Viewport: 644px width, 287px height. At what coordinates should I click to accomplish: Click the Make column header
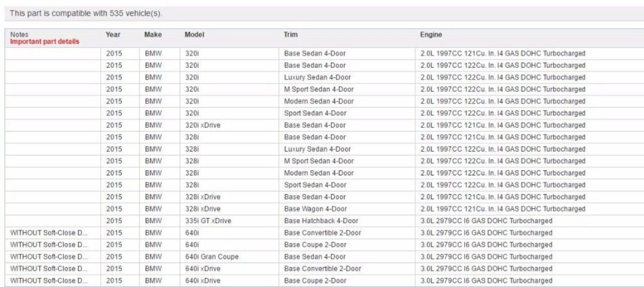[x=152, y=35]
